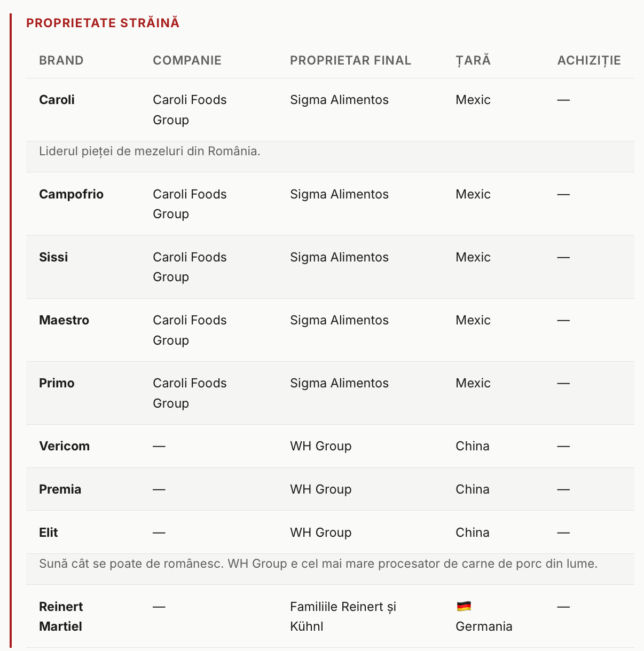Click the Sissi brand row
Image resolution: width=644 pixels, height=651 pixels.
point(330,267)
